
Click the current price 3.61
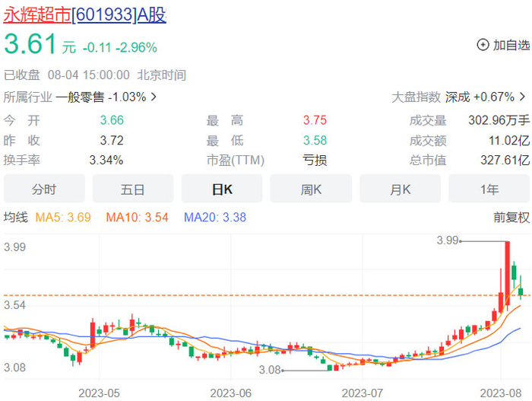[30, 44]
